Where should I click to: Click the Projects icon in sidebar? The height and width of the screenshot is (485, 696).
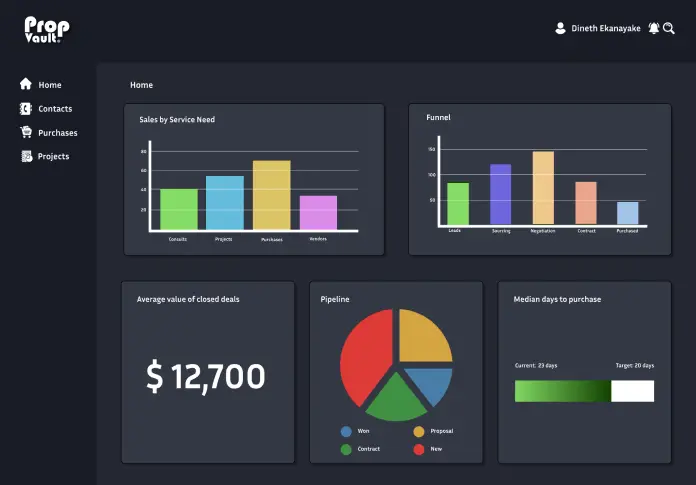coord(26,156)
